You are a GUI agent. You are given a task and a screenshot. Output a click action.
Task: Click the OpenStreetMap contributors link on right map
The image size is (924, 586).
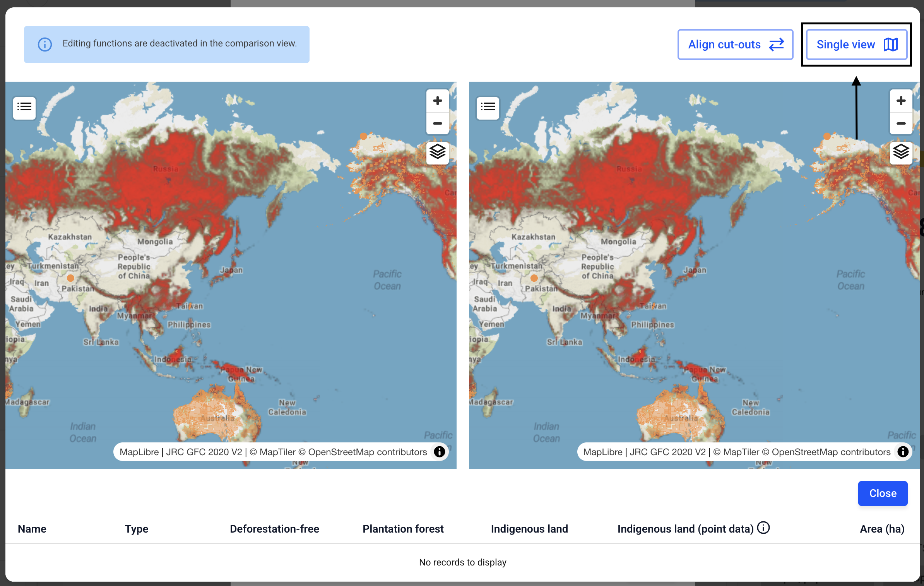click(x=831, y=452)
